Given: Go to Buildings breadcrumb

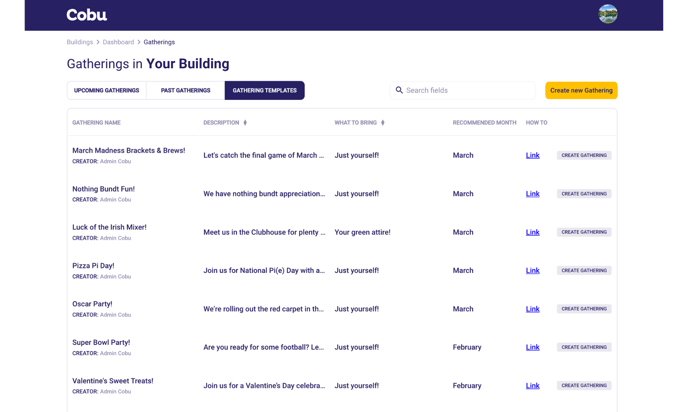Looking at the screenshot, I should click(x=80, y=42).
